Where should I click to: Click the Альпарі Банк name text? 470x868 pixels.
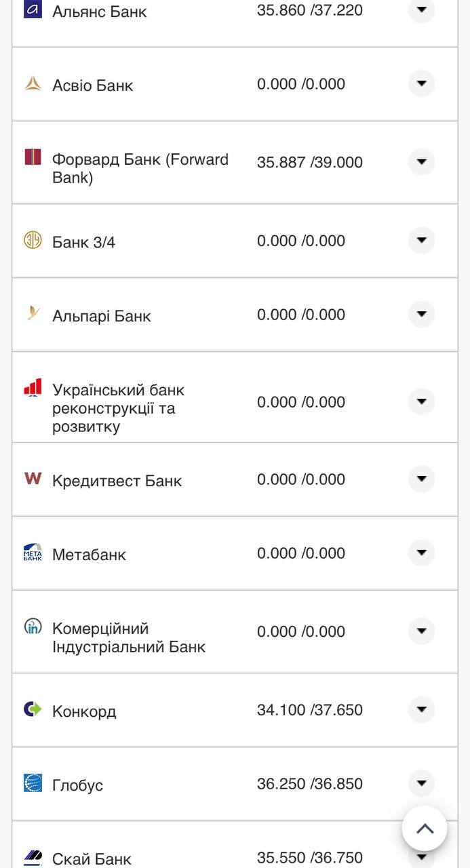pyautogui.click(x=101, y=316)
